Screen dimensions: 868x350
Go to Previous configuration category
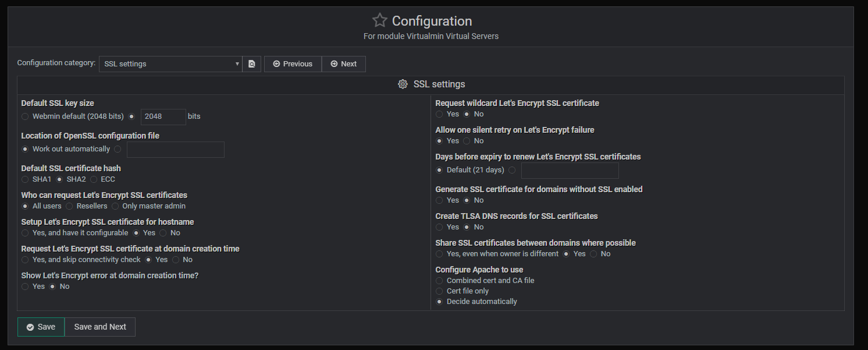(293, 64)
